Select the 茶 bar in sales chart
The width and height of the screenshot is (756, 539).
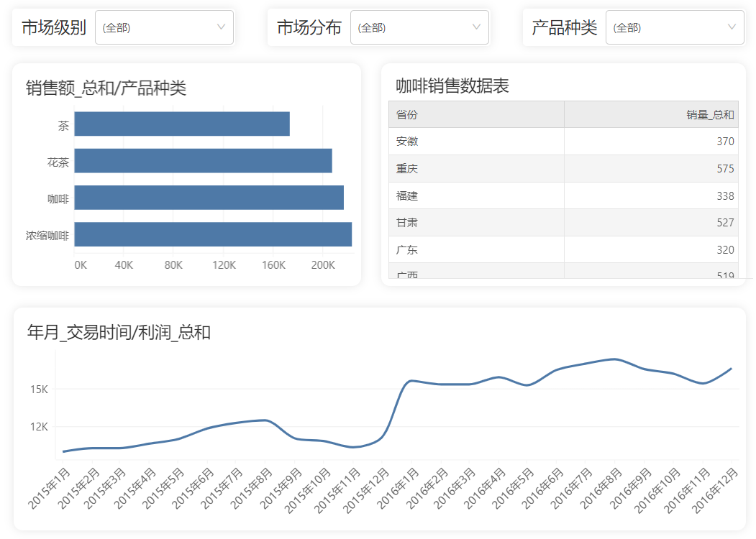tap(182, 124)
